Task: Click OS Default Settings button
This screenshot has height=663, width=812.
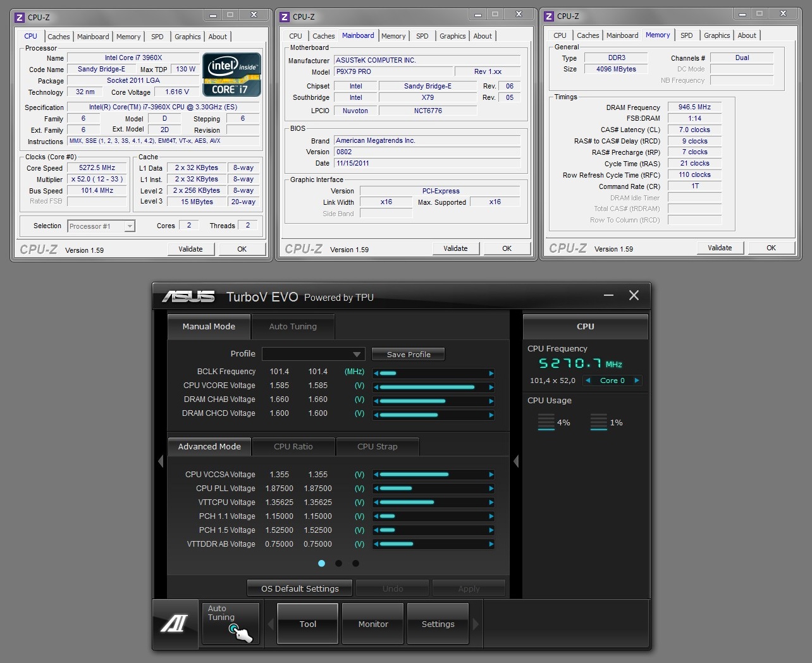Action: pyautogui.click(x=300, y=588)
